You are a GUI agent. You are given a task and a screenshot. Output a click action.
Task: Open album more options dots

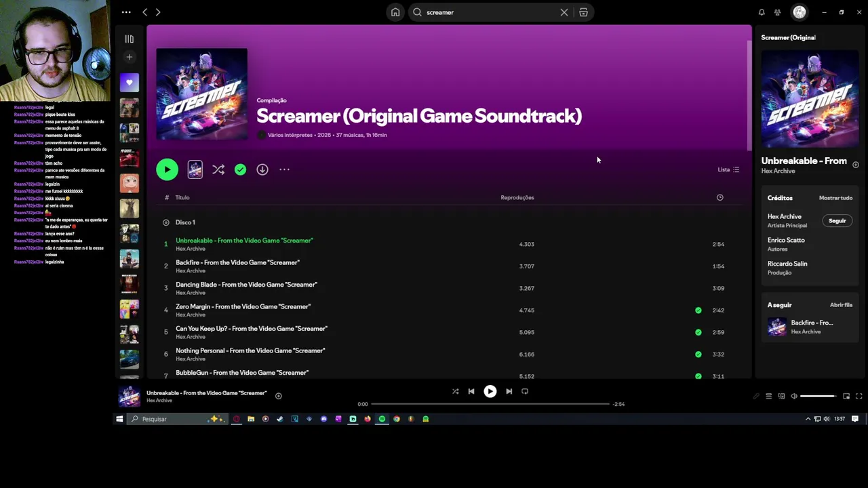point(284,169)
